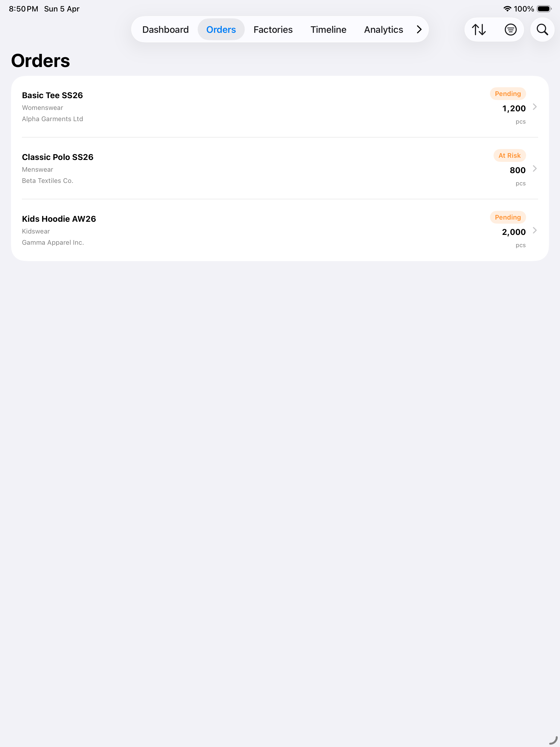This screenshot has width=560, height=747.
Task: Open the sort orders arrows icon
Action: tap(479, 30)
